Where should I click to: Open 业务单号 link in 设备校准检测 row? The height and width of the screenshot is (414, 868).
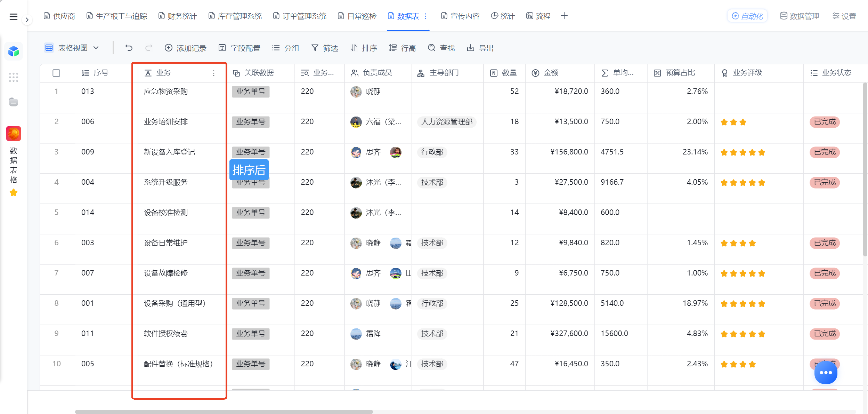point(251,213)
